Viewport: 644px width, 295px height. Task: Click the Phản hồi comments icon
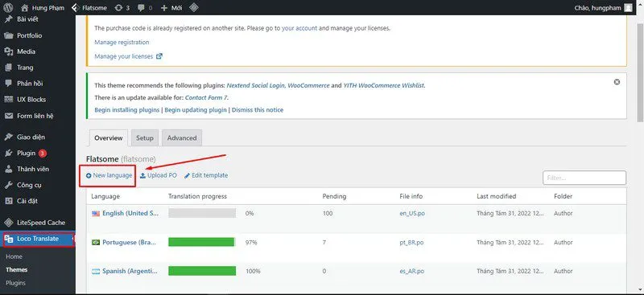tap(9, 84)
